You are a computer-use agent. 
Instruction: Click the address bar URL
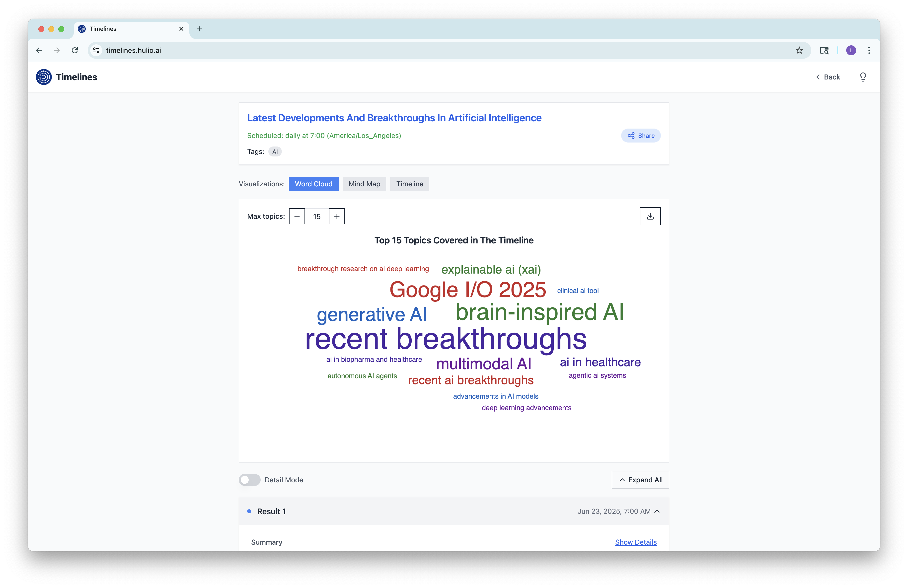point(134,50)
